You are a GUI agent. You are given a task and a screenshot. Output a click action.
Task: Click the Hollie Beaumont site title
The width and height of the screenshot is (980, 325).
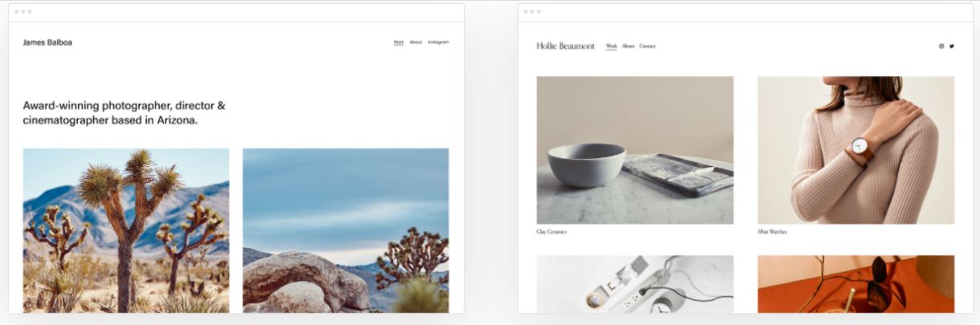point(566,46)
